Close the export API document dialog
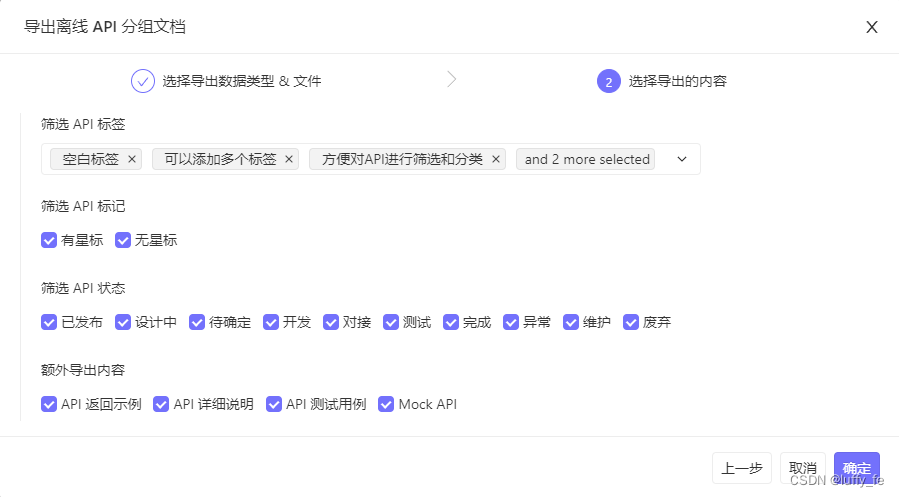899x497 pixels. coord(871,27)
